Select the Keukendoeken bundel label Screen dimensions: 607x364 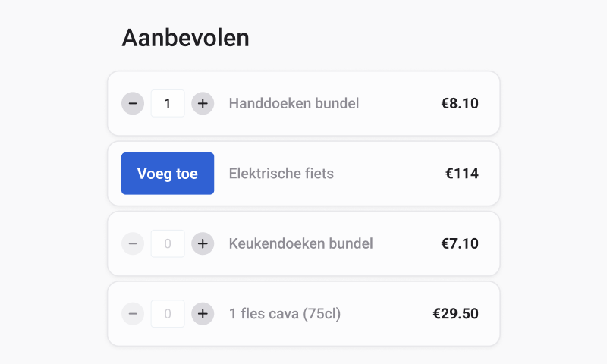pyautogui.click(x=300, y=243)
